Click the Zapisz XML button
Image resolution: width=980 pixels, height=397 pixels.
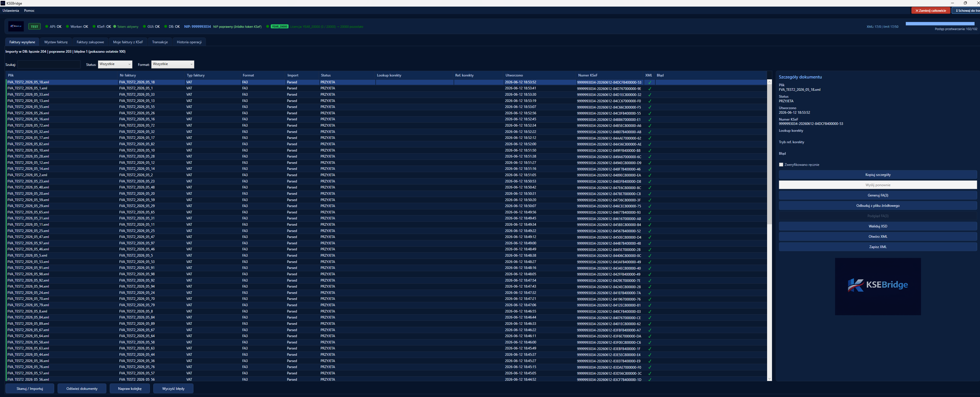click(878, 247)
